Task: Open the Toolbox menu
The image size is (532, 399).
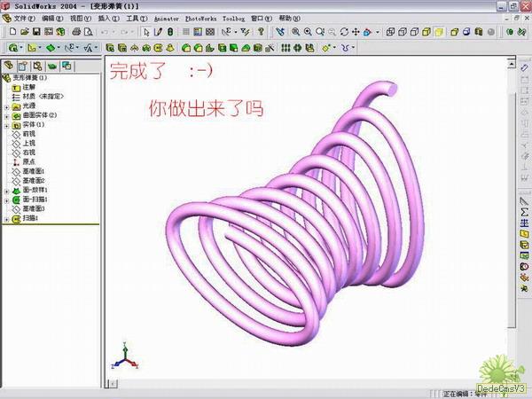Action: coord(233,18)
